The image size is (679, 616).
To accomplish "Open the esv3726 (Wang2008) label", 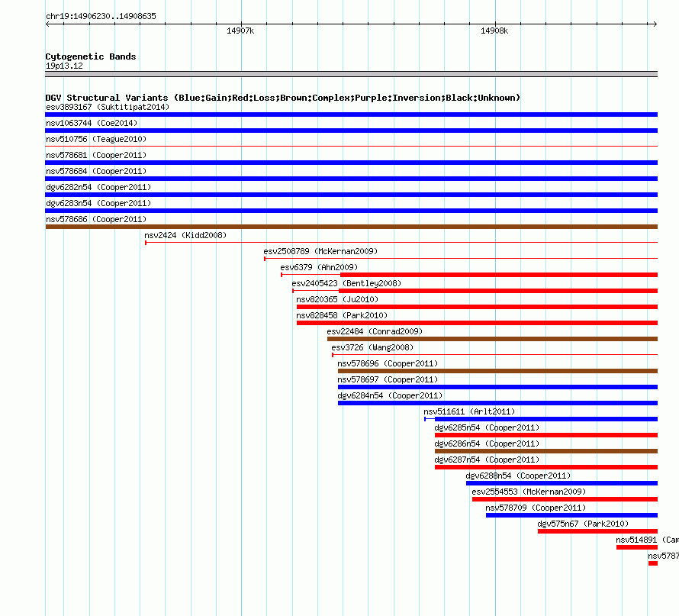I will click(372, 347).
